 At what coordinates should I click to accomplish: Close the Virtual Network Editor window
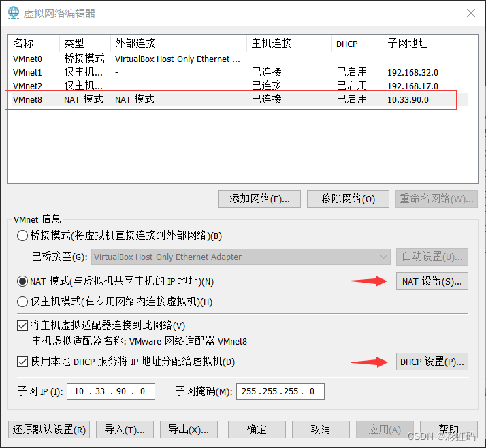pyautogui.click(x=471, y=13)
